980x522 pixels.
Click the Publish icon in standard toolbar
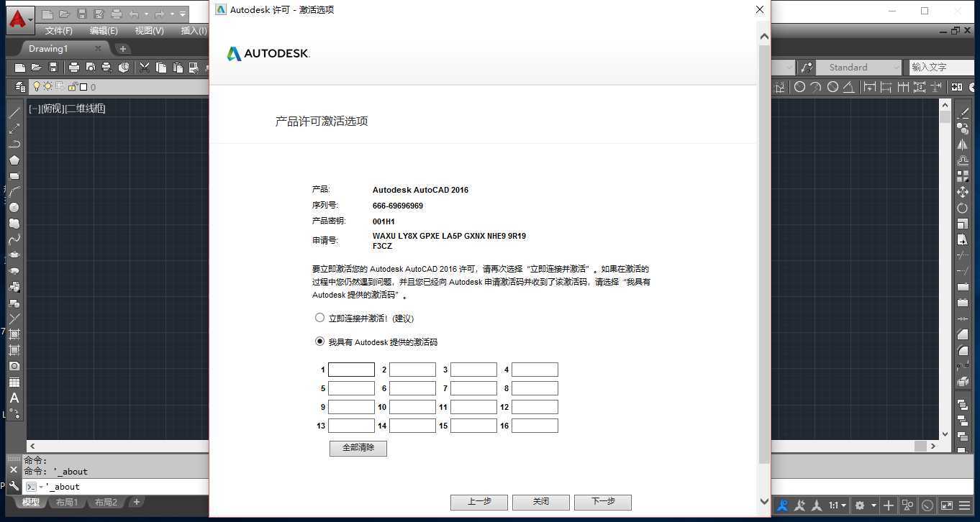106,67
